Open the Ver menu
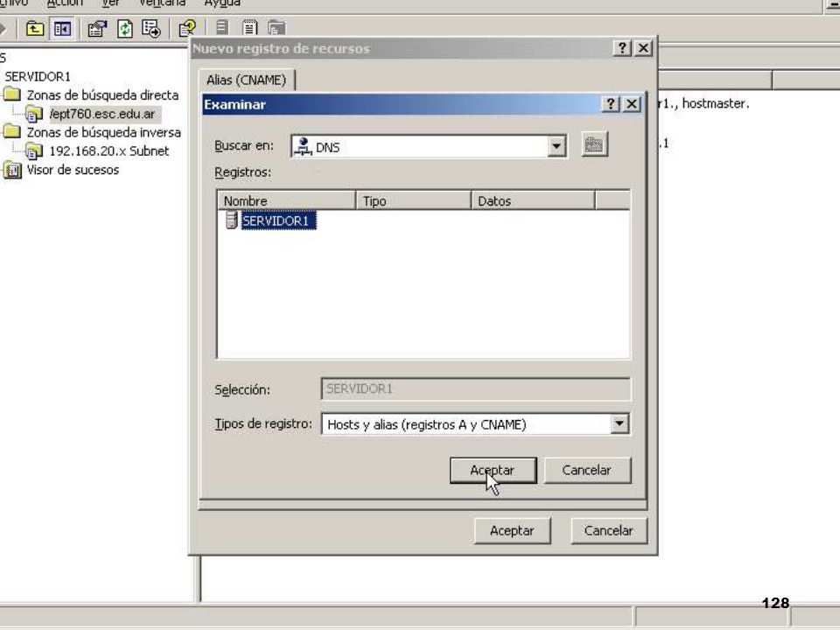This screenshot has width=840, height=630. 111,3
